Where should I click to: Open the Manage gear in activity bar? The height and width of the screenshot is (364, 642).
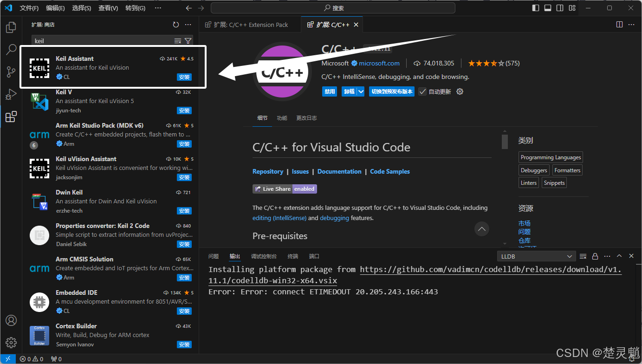(11, 343)
